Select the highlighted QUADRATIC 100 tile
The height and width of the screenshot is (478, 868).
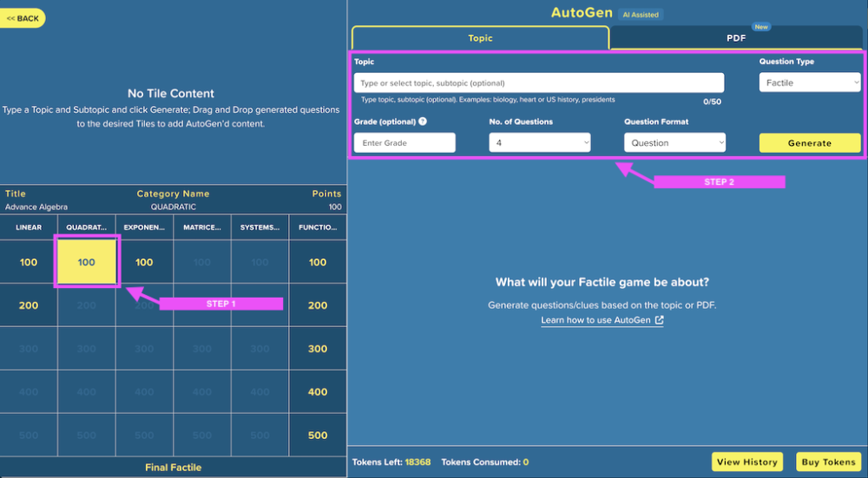[x=86, y=262]
